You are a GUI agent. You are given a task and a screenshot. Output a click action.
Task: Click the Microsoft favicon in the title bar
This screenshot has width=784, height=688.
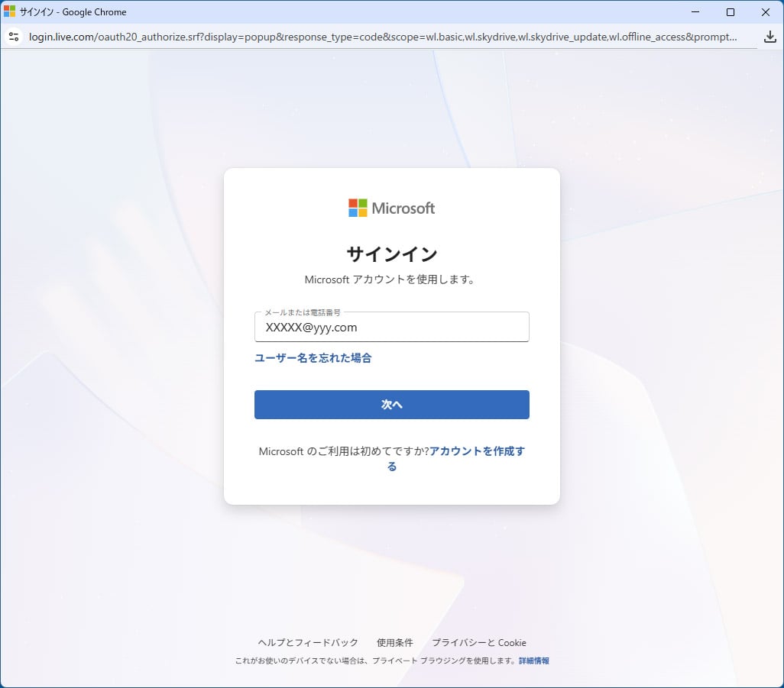coord(9,12)
